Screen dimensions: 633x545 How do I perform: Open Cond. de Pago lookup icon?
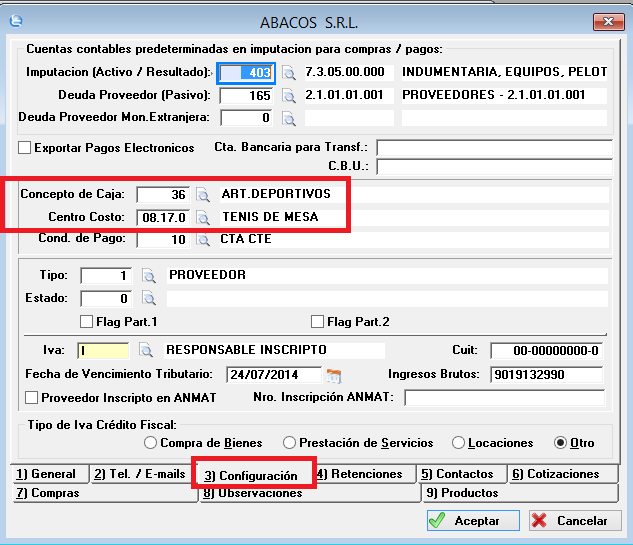[201, 240]
